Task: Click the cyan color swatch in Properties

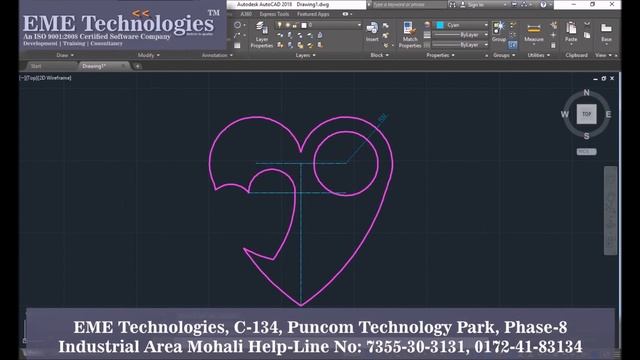Action: (x=440, y=25)
